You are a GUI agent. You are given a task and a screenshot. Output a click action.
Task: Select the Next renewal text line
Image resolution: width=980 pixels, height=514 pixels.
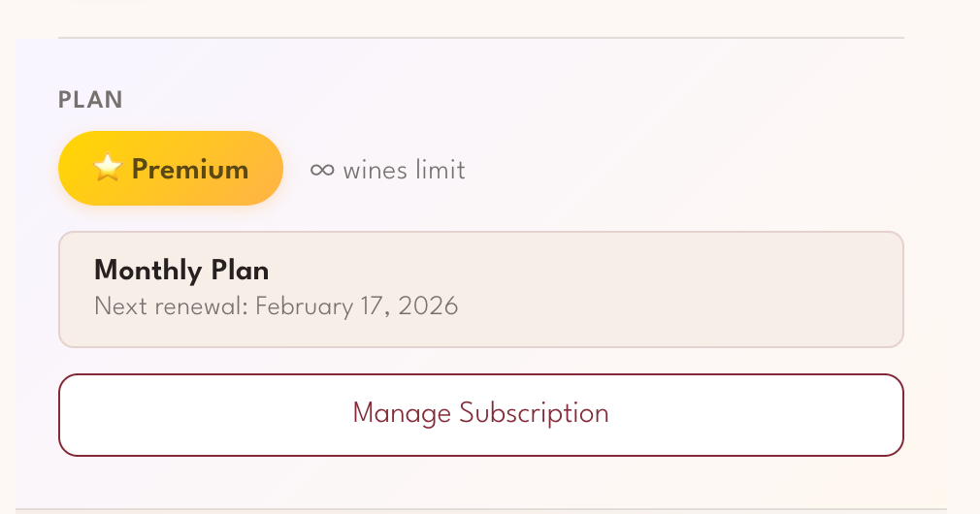point(276,307)
